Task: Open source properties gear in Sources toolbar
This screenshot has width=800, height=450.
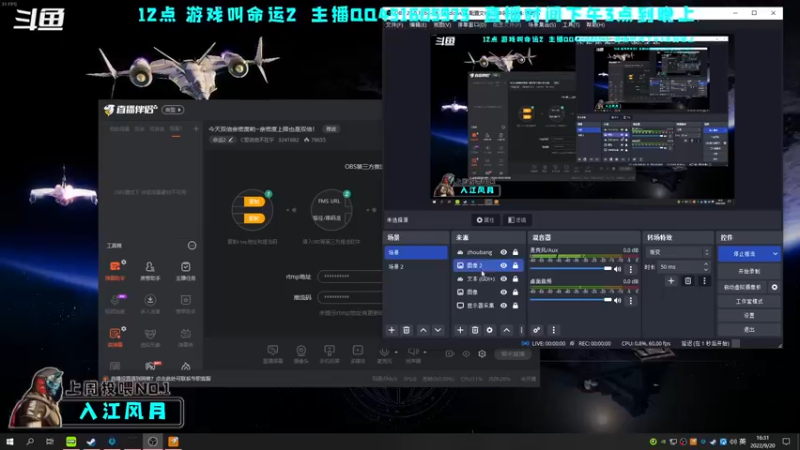Action: point(489,330)
